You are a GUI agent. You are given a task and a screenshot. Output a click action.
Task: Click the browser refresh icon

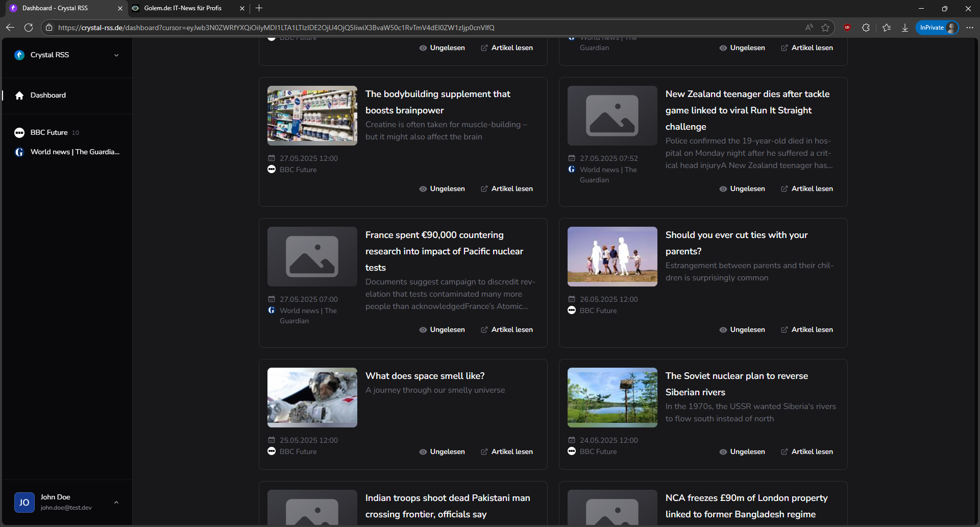click(x=29, y=28)
